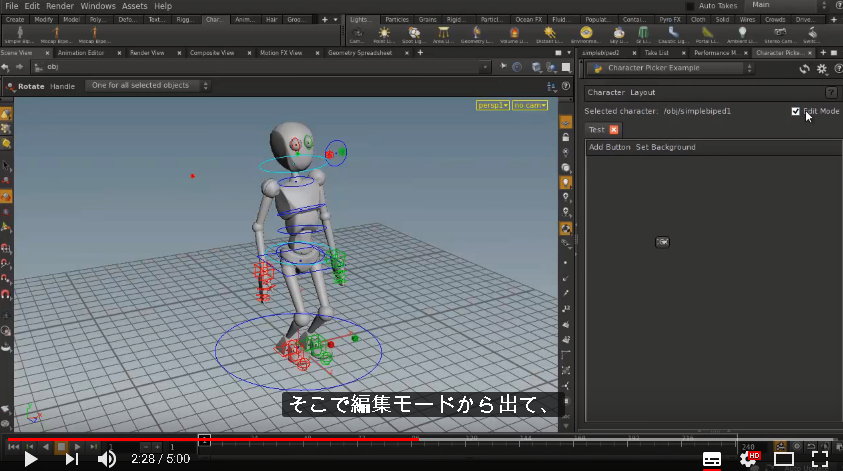Open the Windows menu
The height and width of the screenshot is (471, 843).
tap(98, 6)
